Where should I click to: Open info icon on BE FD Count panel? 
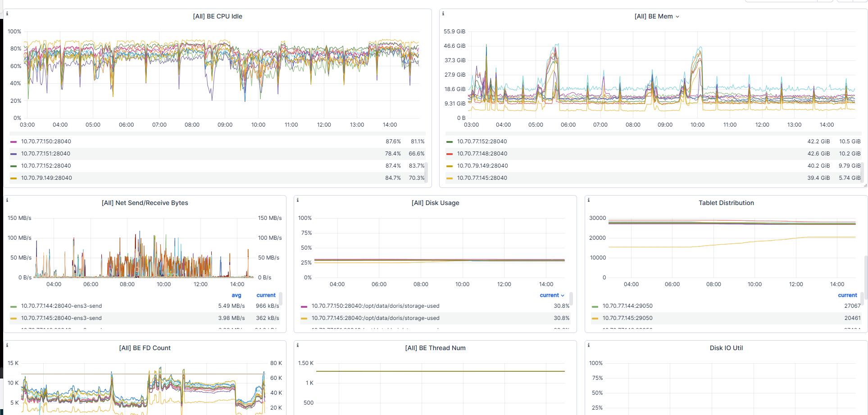(7, 345)
